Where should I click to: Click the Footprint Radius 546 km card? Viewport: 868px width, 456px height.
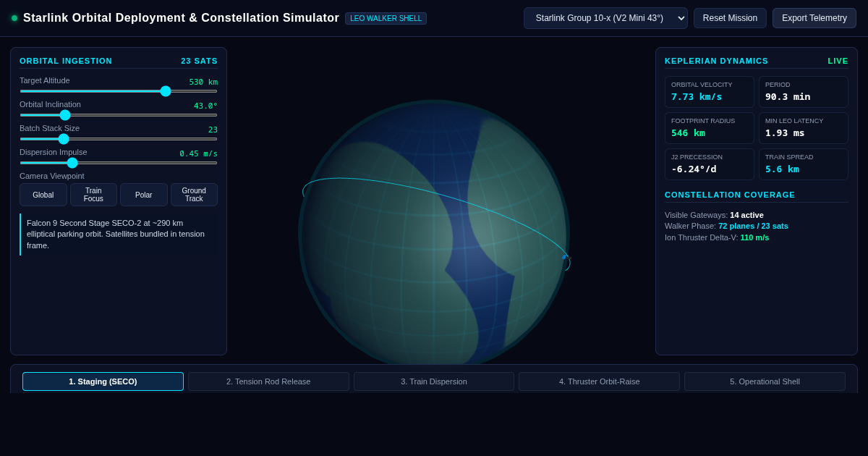710,128
